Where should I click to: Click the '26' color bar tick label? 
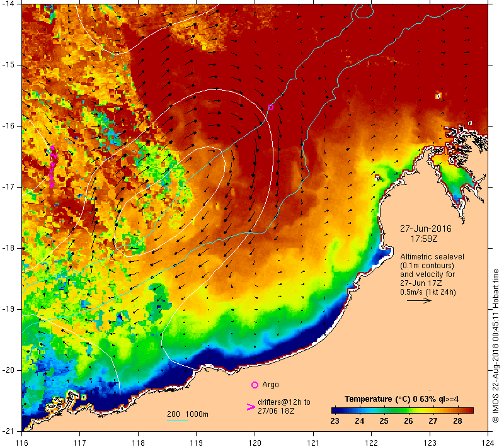[x=408, y=421]
